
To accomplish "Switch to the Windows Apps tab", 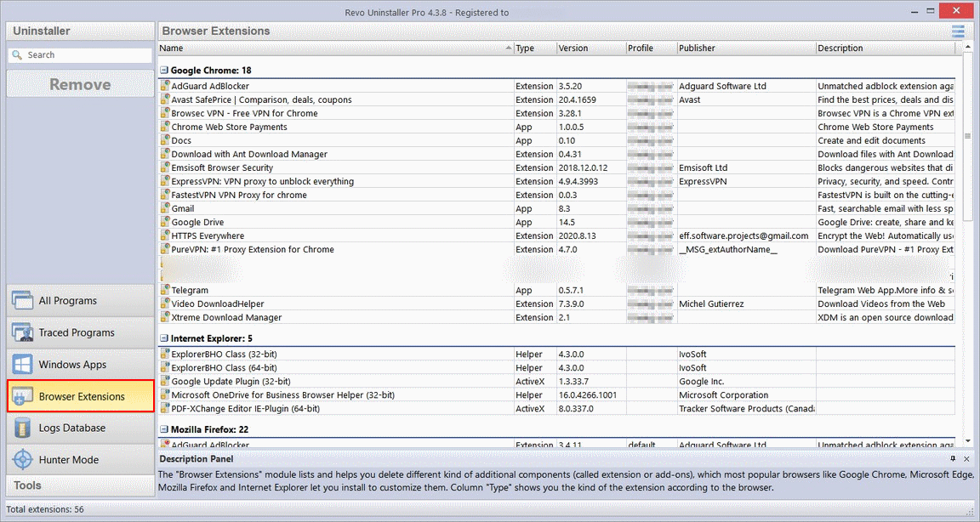I will coord(81,364).
